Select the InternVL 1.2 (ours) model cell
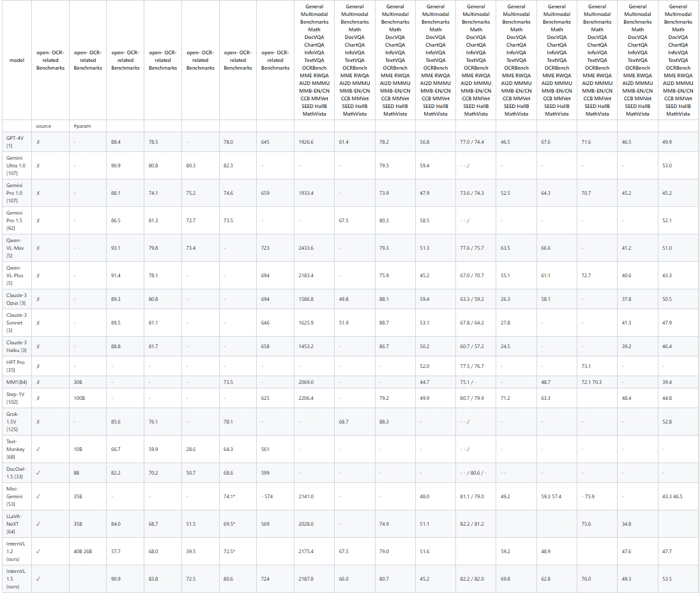Image resolution: width=700 pixels, height=596 pixels. tap(17, 551)
